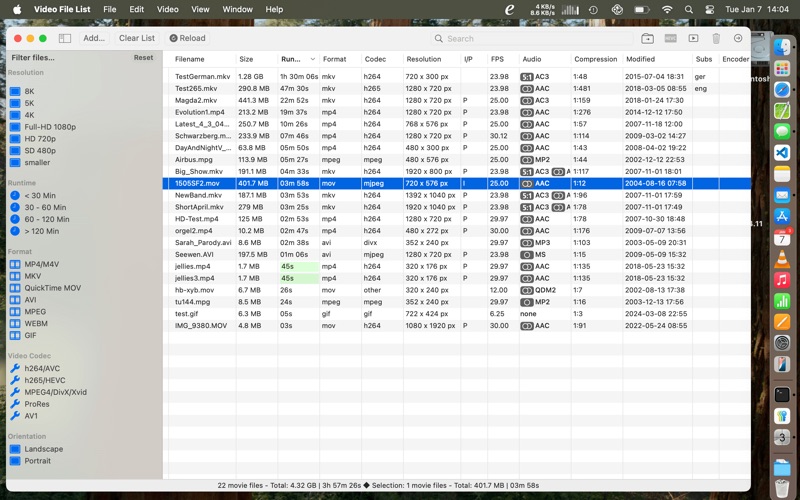Click the move-to-folder toolbar icon

point(647,38)
